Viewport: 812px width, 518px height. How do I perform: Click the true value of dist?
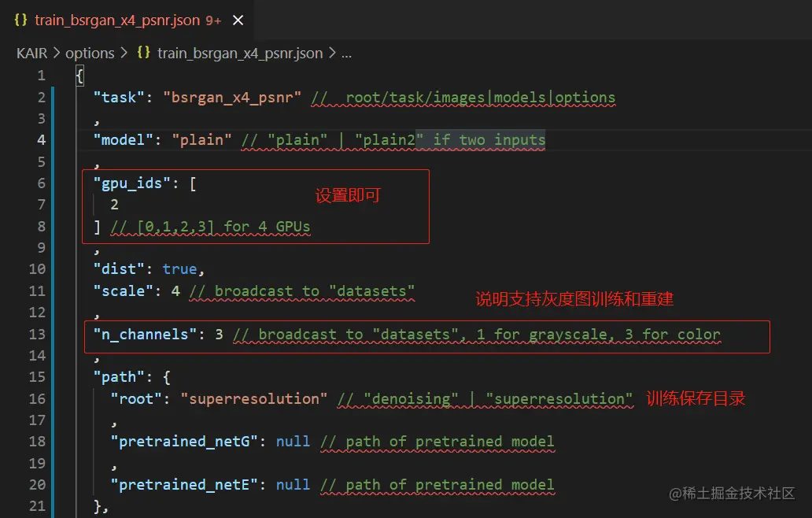(179, 269)
